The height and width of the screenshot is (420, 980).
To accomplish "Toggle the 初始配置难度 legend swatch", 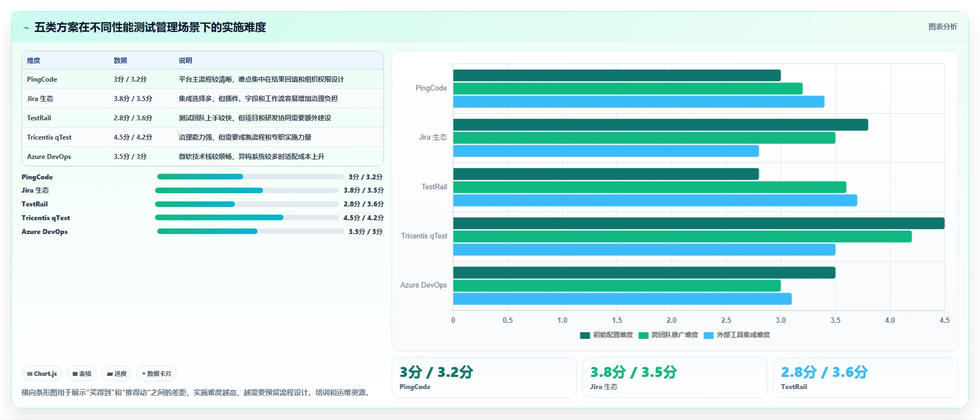I will click(585, 335).
